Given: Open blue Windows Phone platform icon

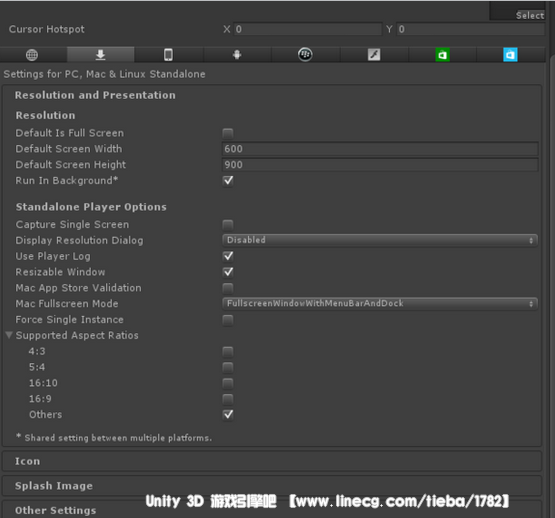Looking at the screenshot, I should (x=510, y=55).
